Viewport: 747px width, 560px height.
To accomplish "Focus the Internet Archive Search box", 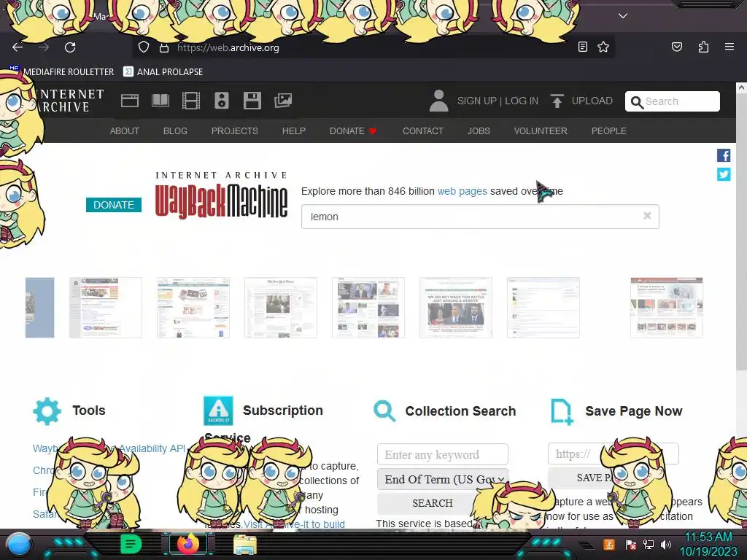I will [672, 101].
